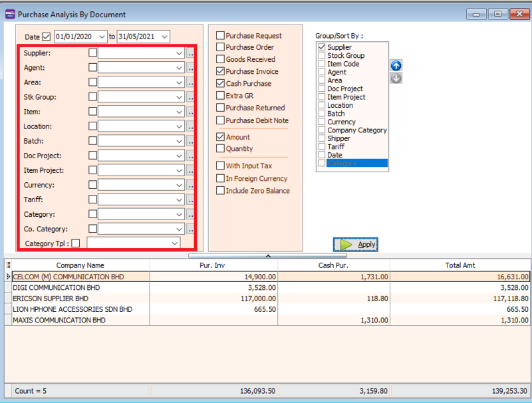Viewport: 532px width, 403px height.
Task: Enable the With Input Tax option
Action: point(219,166)
